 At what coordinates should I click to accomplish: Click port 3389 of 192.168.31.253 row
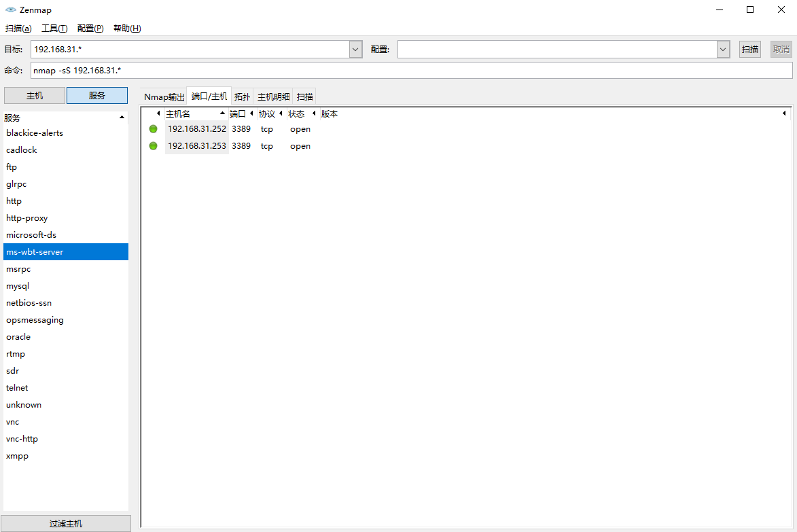241,146
